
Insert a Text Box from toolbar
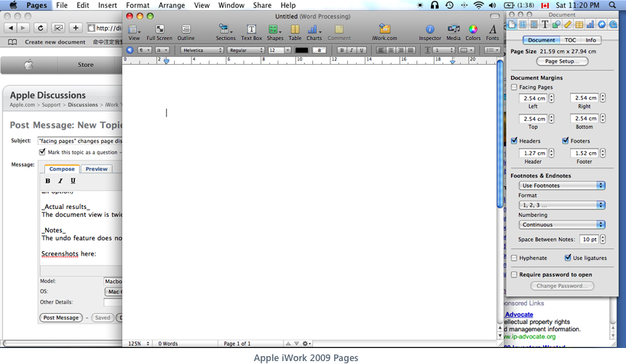[x=252, y=32]
